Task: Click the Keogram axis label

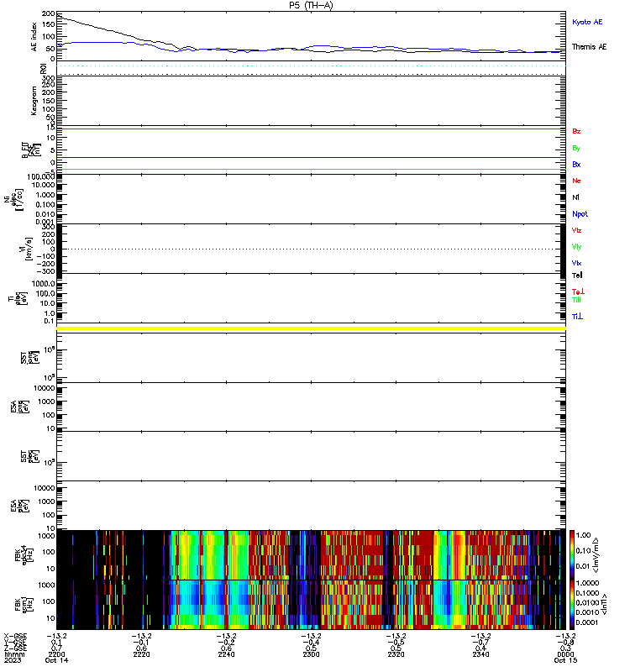Action: (34, 101)
